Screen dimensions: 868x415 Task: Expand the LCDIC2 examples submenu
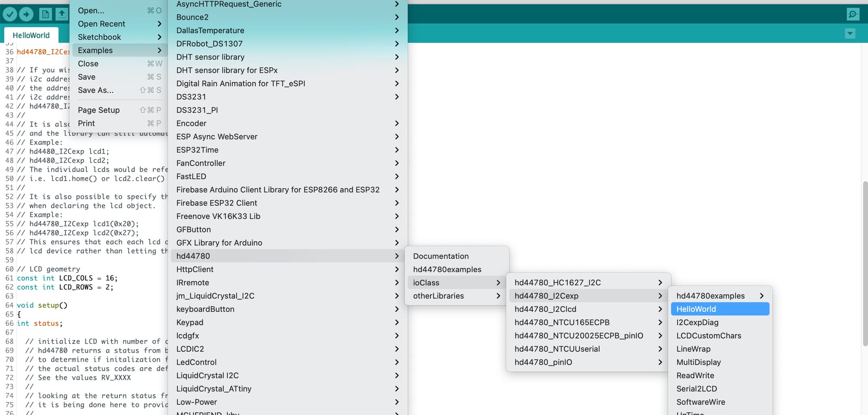tap(288, 349)
